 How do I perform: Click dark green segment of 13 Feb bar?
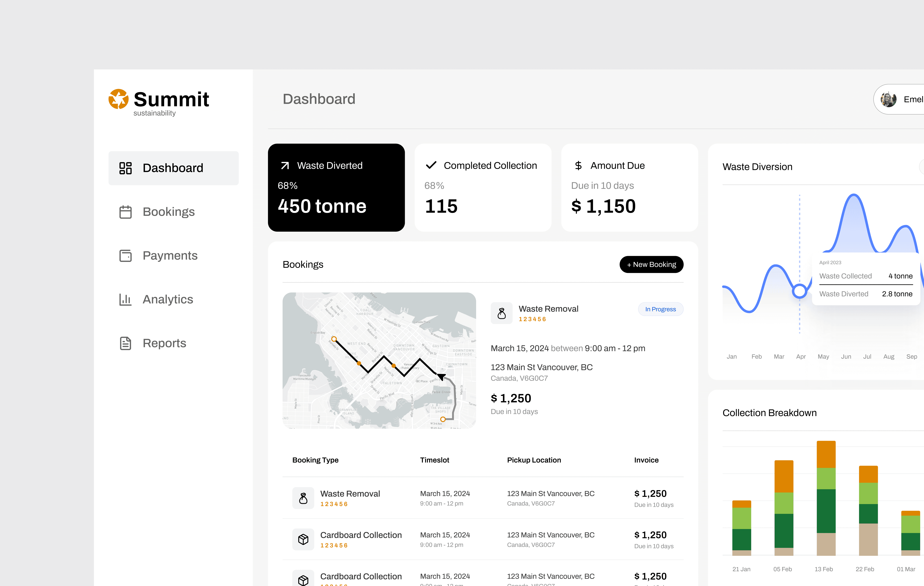click(x=826, y=511)
